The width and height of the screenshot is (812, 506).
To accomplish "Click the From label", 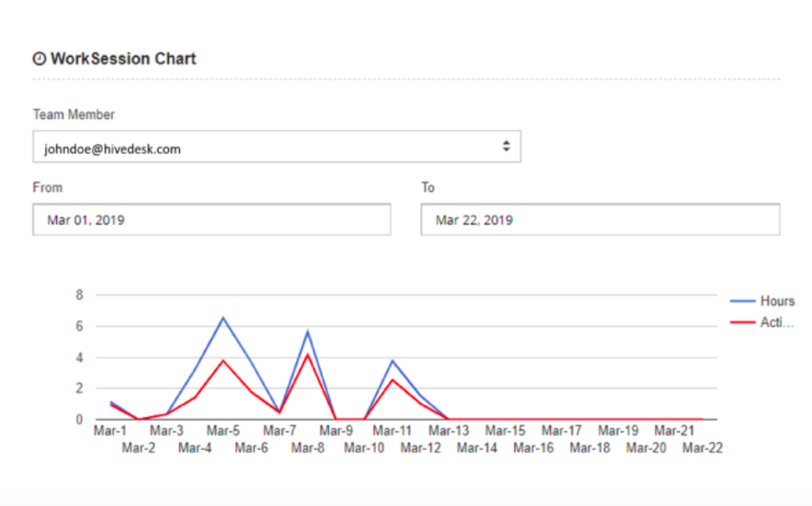I will tap(48, 188).
